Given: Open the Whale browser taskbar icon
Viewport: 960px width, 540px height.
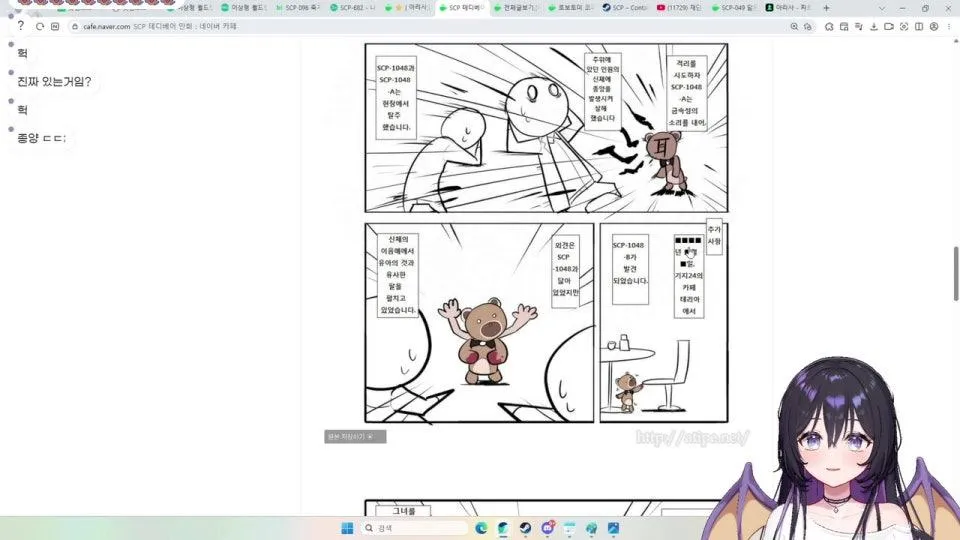Looking at the screenshot, I should (x=503, y=528).
